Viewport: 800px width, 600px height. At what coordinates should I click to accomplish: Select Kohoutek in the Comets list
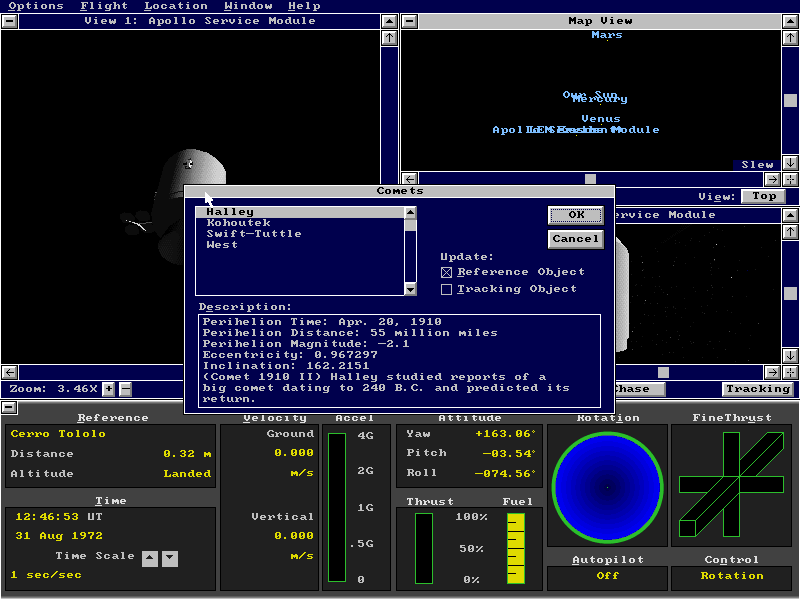[x=301, y=223]
